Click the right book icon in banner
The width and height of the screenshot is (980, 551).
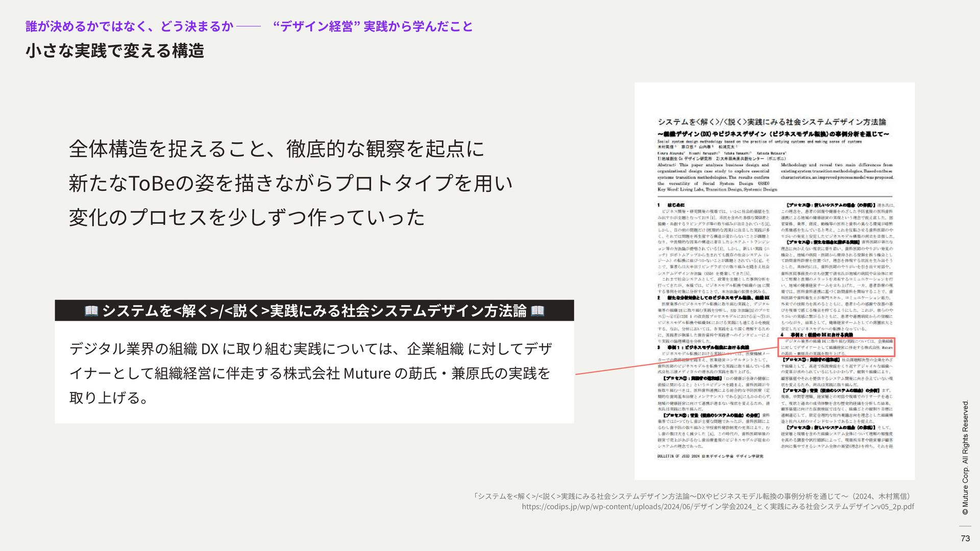point(537,311)
